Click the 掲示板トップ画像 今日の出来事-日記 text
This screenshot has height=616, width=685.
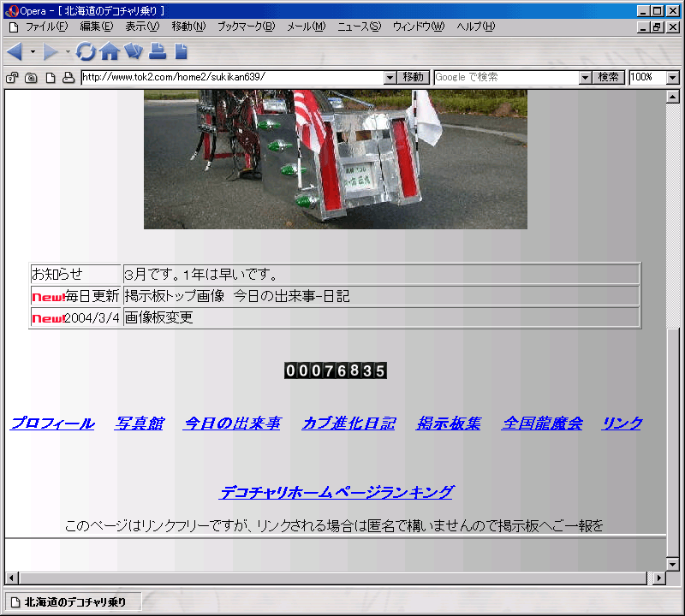237,296
